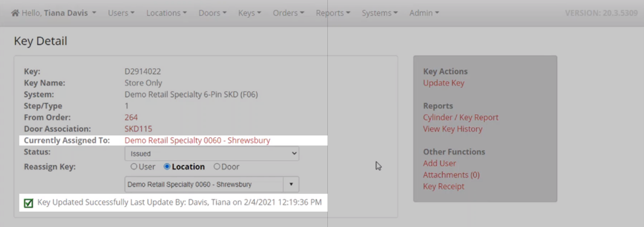Open the Keys menu
The image size is (644, 227).
[x=250, y=13]
